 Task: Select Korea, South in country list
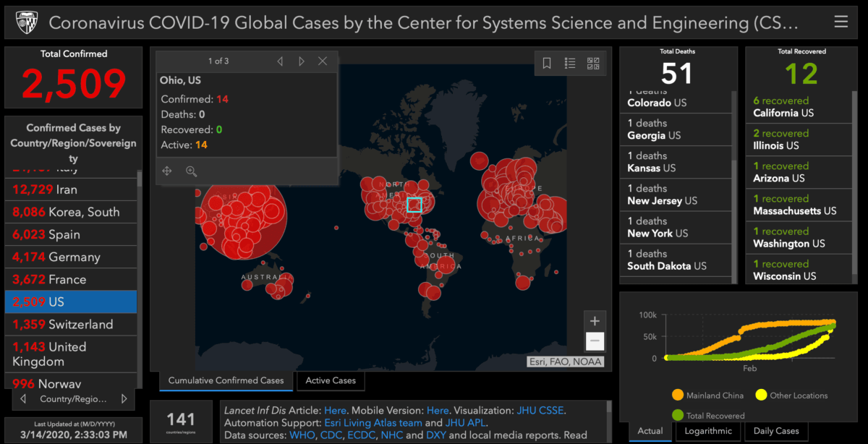[71, 212]
